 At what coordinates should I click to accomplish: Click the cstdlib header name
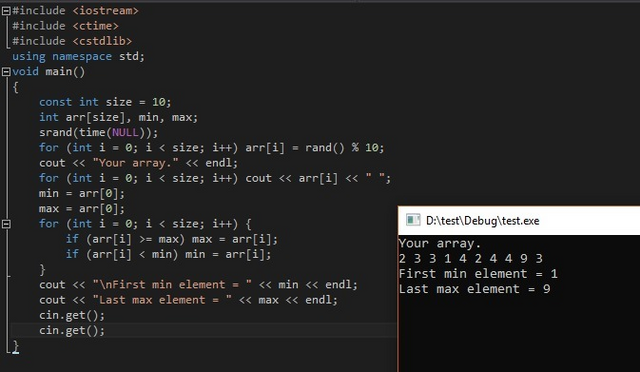tap(102, 41)
